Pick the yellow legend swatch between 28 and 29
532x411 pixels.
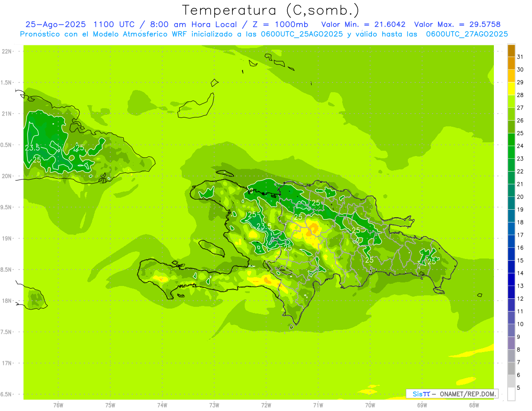511,89
